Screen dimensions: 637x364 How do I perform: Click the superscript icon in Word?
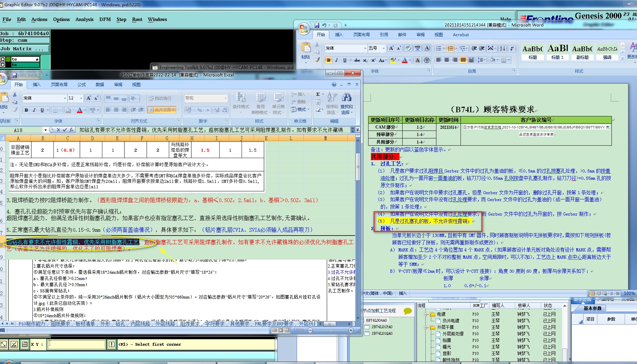click(x=373, y=60)
